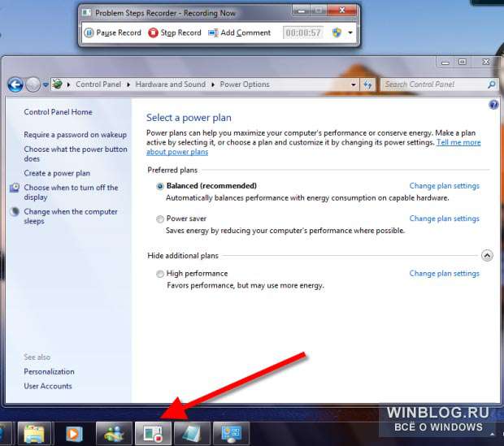Open Tell me more about power plans link
This screenshot has height=446, width=504.
pos(458,142)
